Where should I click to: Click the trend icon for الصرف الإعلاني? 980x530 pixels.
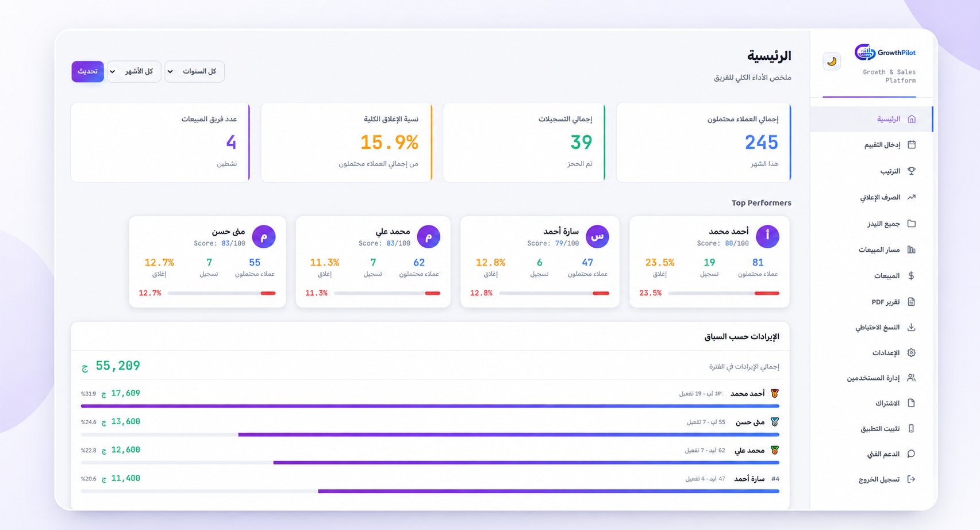[x=912, y=197]
